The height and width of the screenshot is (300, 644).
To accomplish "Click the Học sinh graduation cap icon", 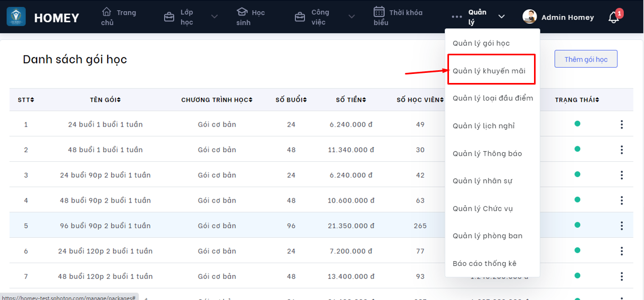I will tap(242, 12).
